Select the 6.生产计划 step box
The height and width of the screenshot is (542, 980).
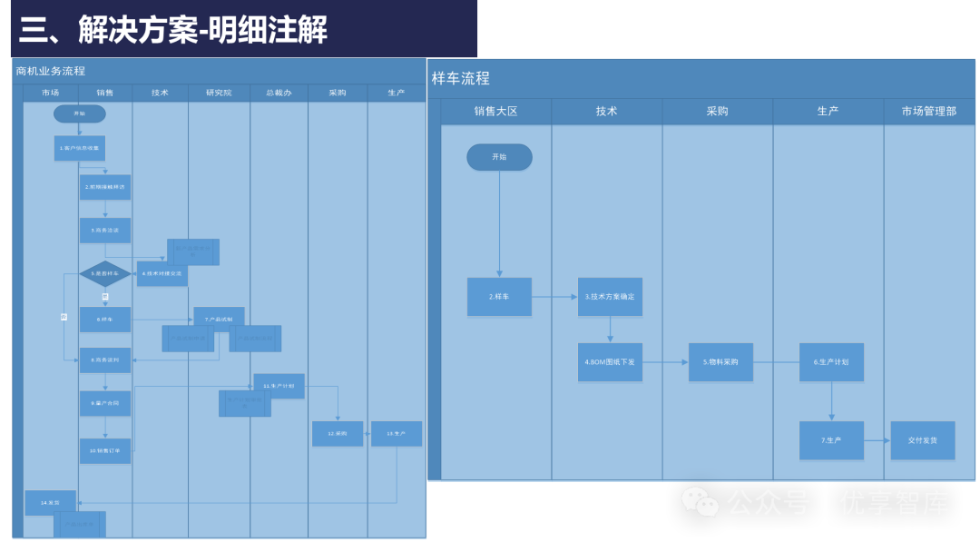(831, 362)
